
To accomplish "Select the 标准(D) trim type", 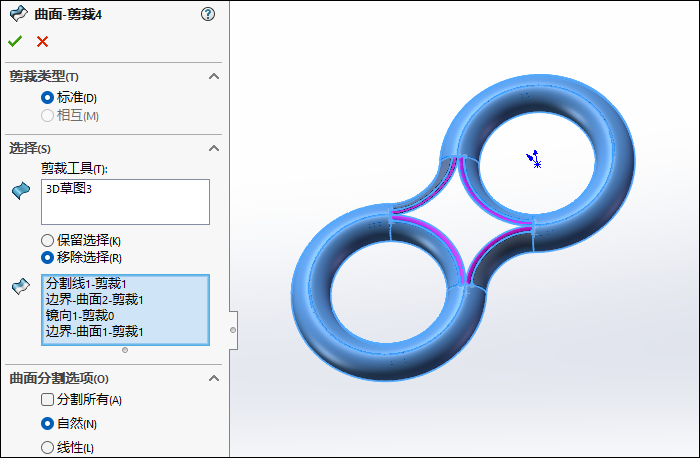I will click(47, 97).
